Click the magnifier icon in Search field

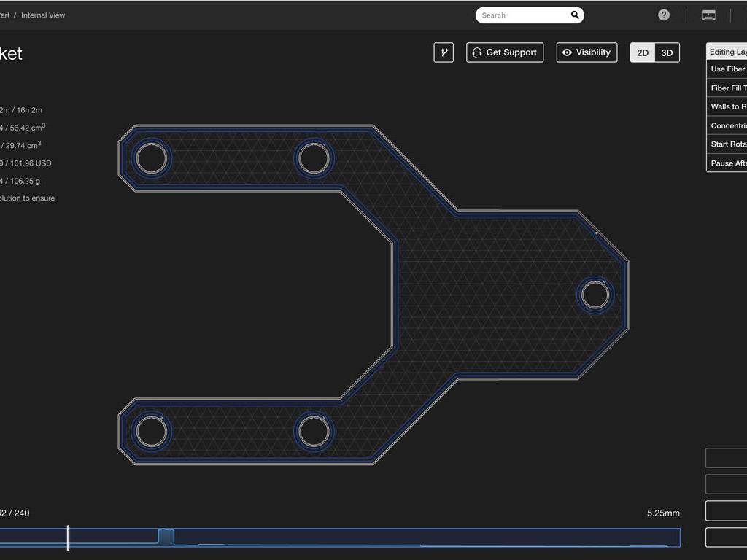tap(575, 15)
